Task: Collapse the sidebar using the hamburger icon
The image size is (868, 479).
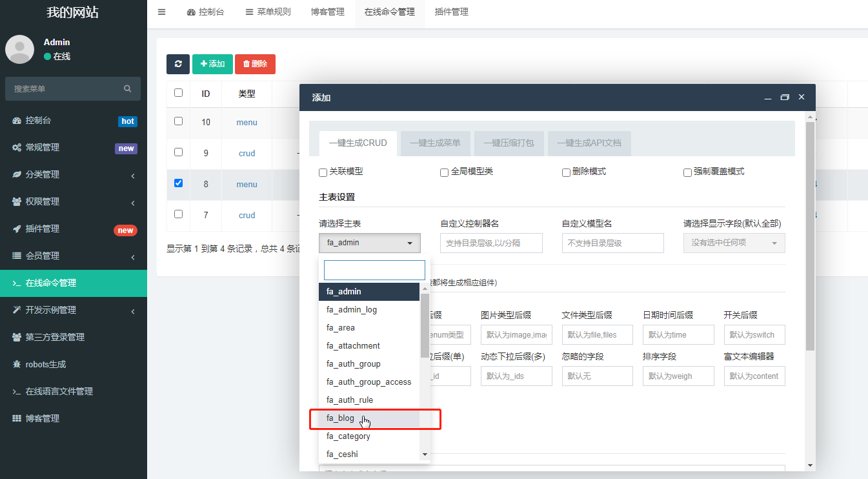Action: coord(161,12)
